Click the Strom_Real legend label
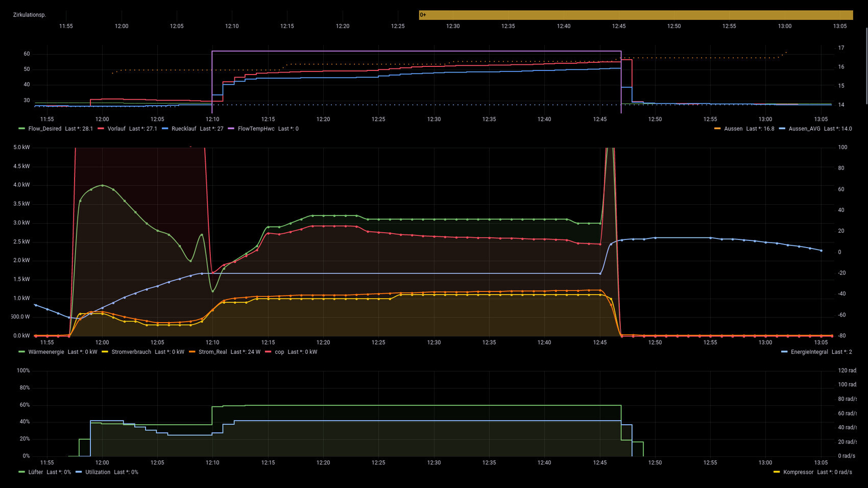 point(212,352)
